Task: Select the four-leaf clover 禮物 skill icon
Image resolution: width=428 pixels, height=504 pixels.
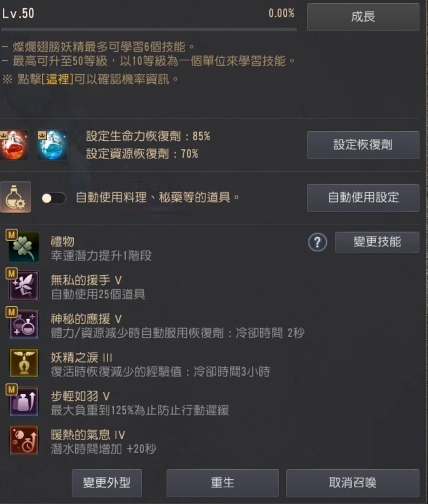Action: coord(24,247)
